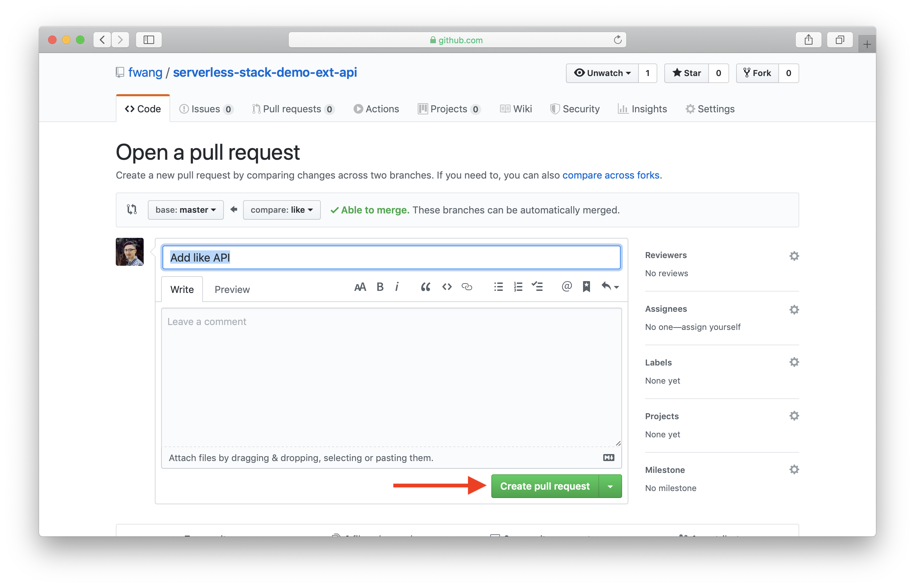Switch to the Preview tab
This screenshot has width=915, height=588.
(232, 289)
